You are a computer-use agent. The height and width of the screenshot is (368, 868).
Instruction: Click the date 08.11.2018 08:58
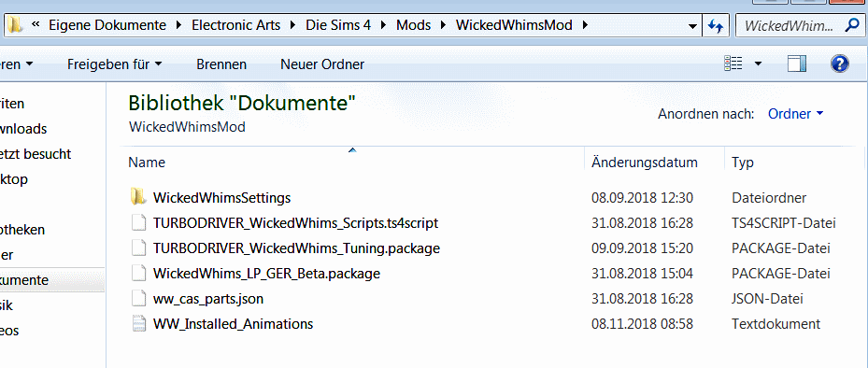(x=642, y=324)
